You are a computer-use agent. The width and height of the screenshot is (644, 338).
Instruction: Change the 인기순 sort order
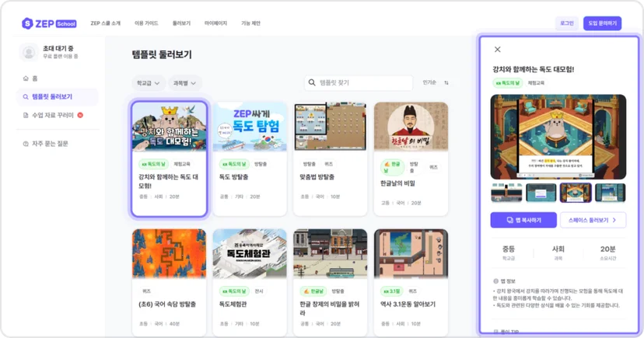point(429,82)
